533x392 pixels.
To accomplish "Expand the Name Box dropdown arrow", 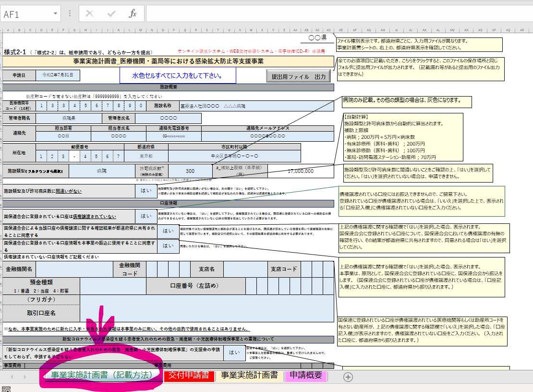I will pyautogui.click(x=55, y=13).
